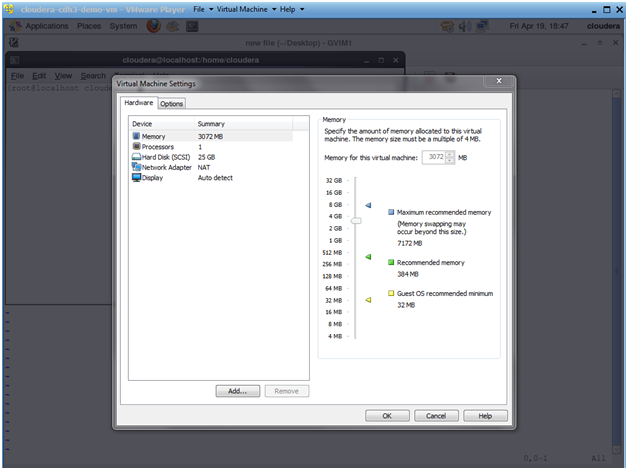Screen dimensions: 628x470
Task: Open the Places menu
Action: pyautogui.click(x=89, y=26)
